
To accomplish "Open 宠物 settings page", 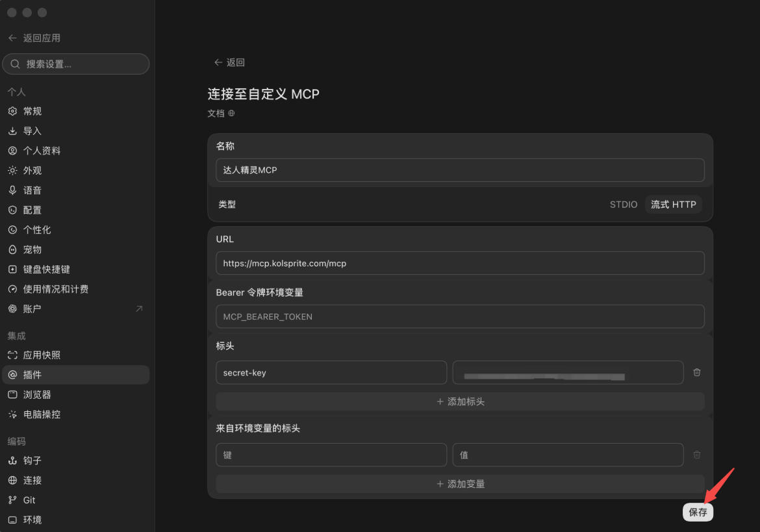I will 75,249.
